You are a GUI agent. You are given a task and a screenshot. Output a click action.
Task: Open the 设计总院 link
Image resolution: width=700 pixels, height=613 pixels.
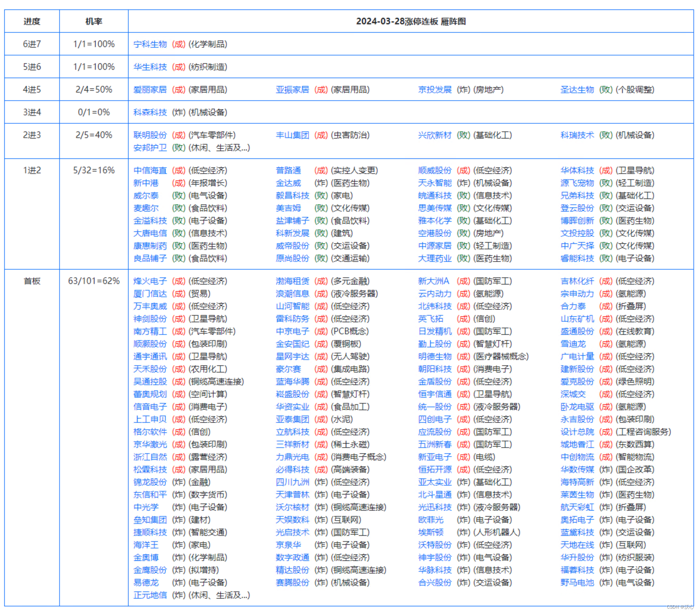coord(577,432)
